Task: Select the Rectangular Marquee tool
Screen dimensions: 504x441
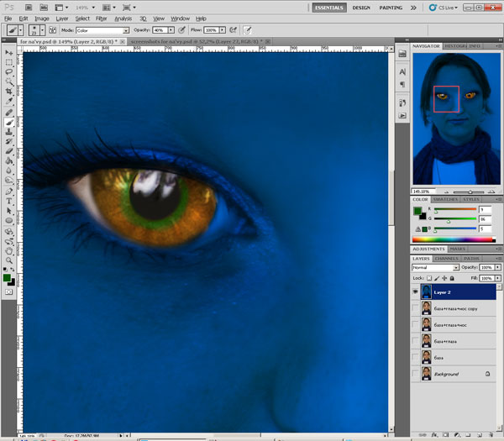Action: coord(9,62)
